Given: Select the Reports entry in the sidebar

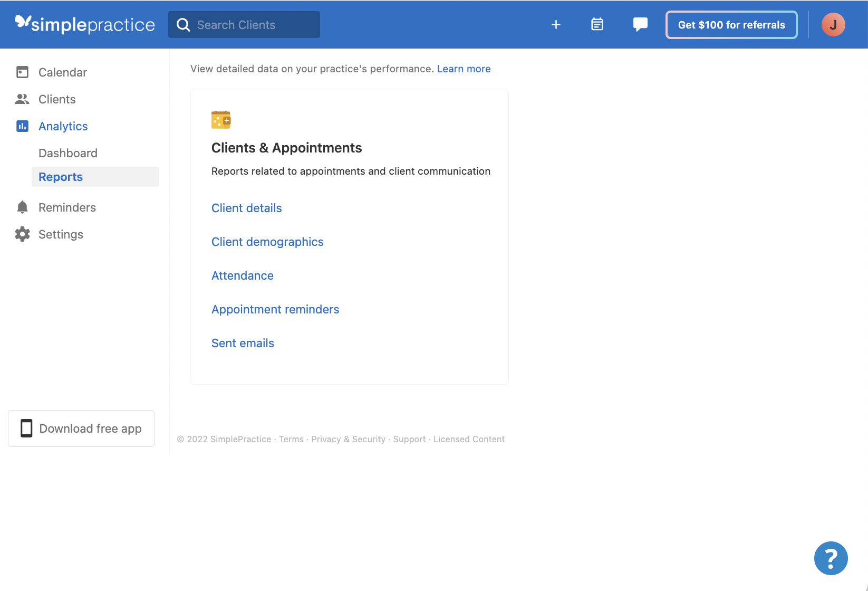Looking at the screenshot, I should coord(60,176).
